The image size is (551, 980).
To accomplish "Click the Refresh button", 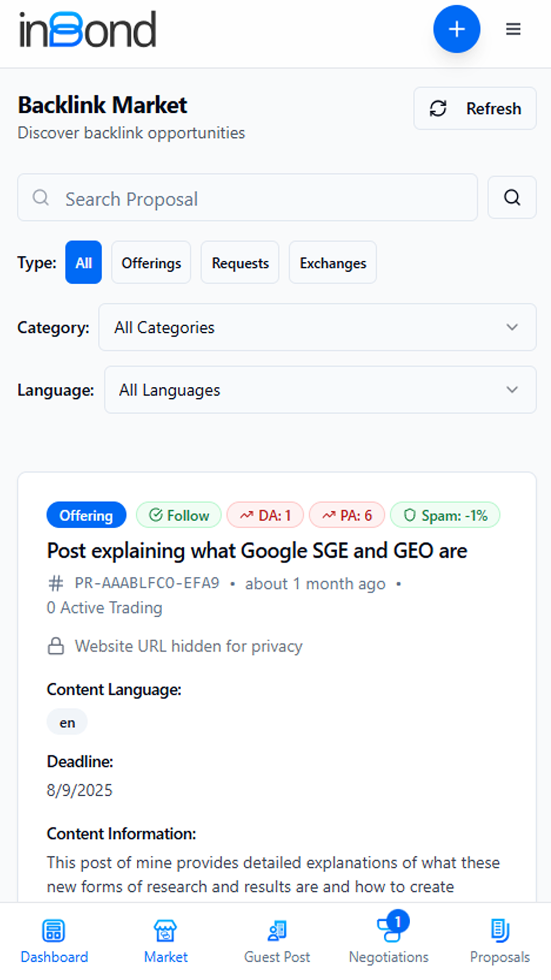I will click(475, 108).
